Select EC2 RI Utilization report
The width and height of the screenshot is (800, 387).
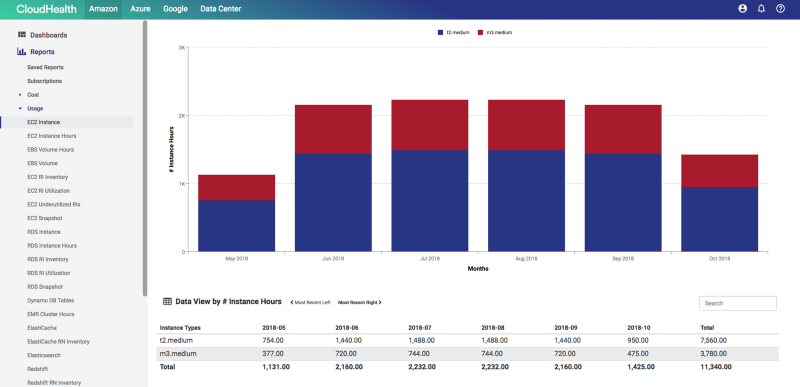point(48,191)
